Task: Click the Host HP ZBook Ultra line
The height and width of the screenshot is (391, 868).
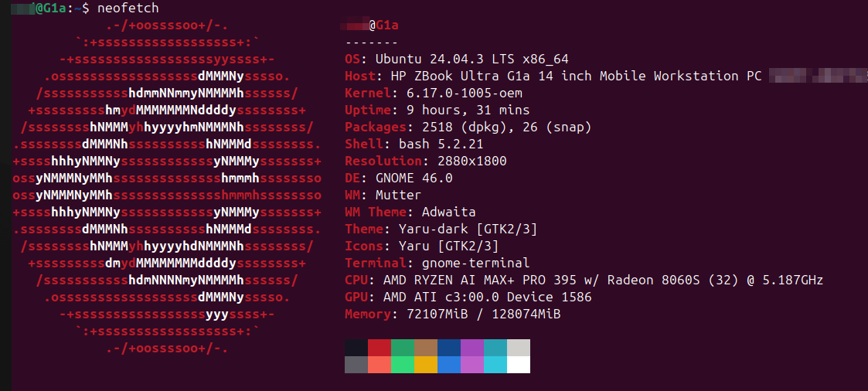Action: [x=553, y=76]
